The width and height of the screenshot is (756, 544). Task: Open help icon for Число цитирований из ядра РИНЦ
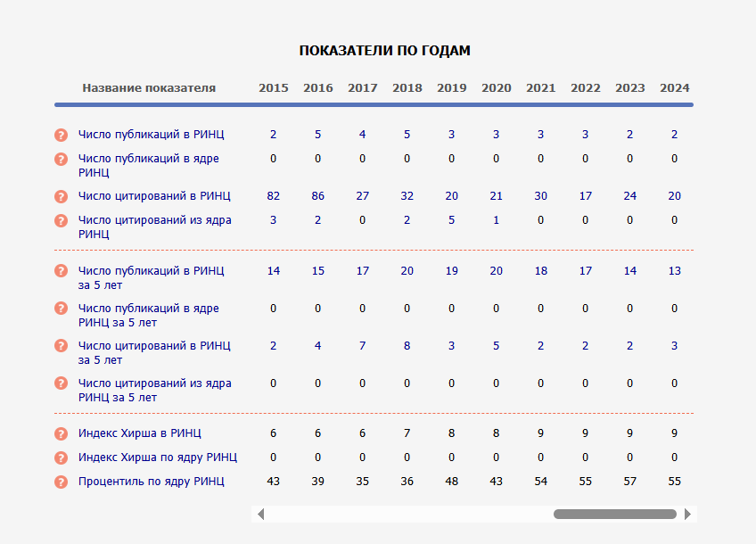point(61,220)
